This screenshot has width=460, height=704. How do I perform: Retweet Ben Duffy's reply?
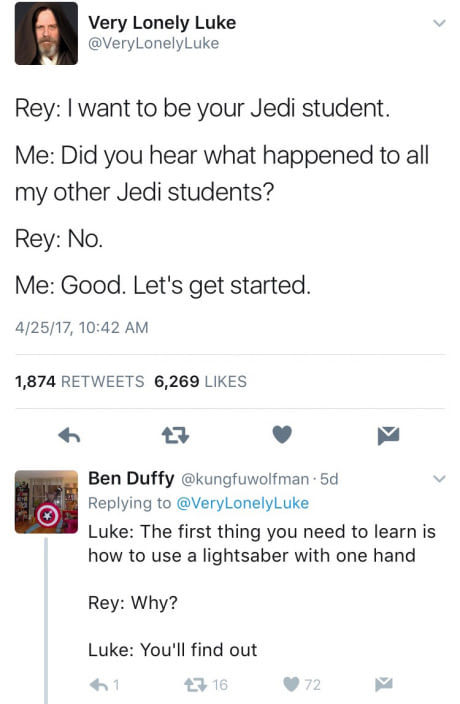[x=206, y=685]
